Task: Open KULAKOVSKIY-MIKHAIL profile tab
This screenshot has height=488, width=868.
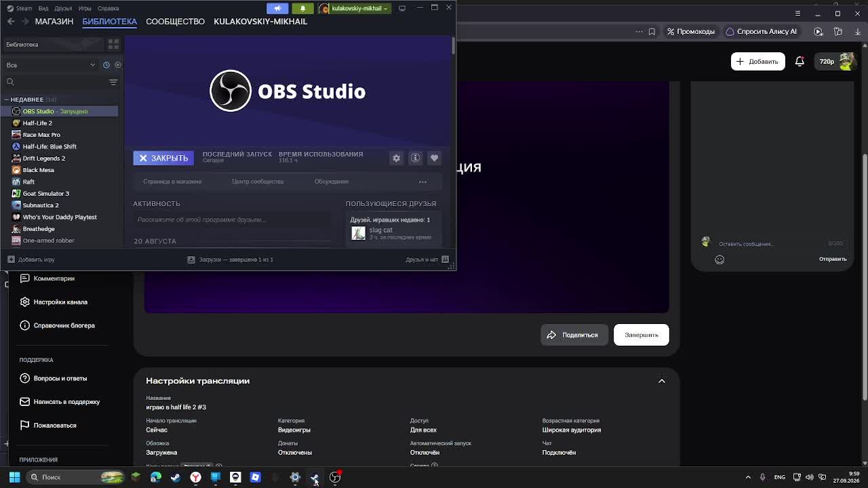Action: pyautogui.click(x=260, y=22)
